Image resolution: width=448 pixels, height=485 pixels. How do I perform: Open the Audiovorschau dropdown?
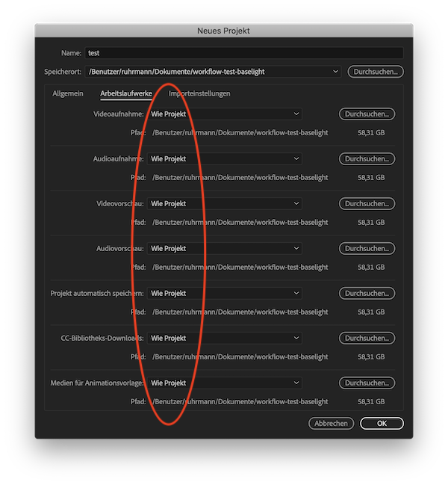pyautogui.click(x=225, y=249)
